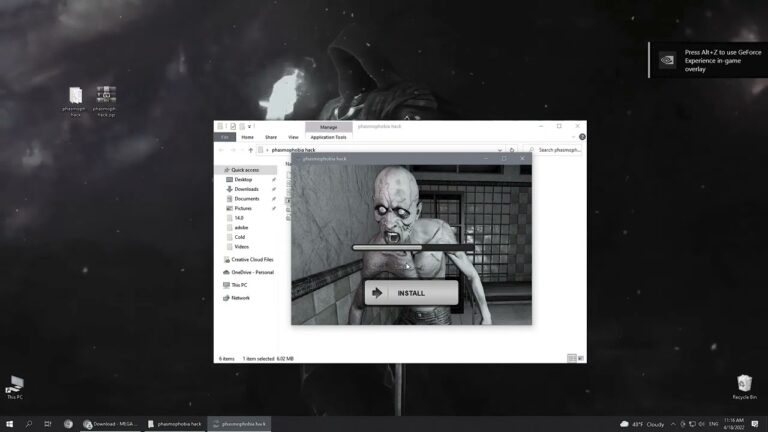
Task: Open the notification center icon
Action: click(x=755, y=424)
